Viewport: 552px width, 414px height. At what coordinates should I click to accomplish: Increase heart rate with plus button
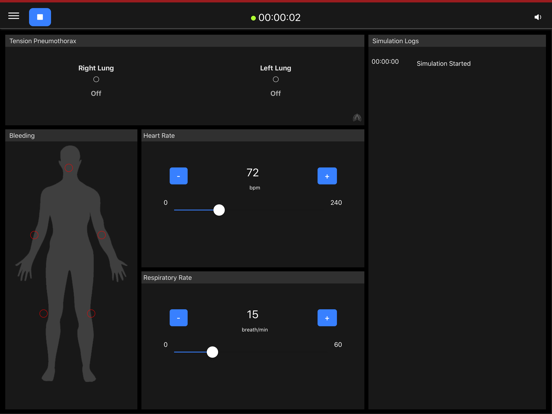(327, 176)
